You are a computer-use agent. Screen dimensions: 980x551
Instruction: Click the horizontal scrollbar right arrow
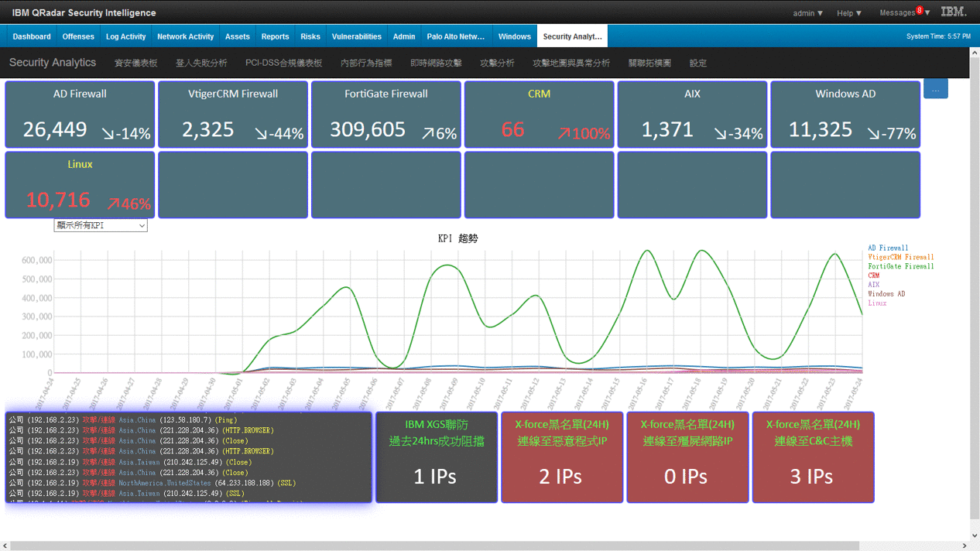pos(964,546)
